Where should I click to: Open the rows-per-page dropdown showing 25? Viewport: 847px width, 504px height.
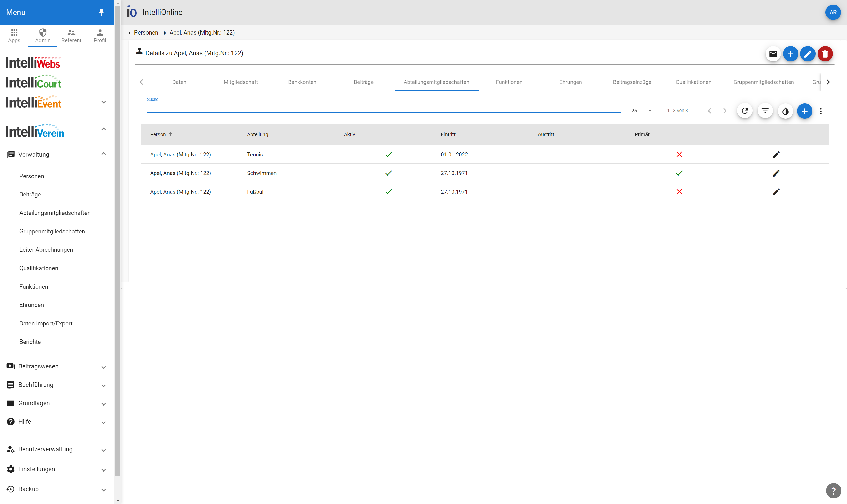click(642, 111)
